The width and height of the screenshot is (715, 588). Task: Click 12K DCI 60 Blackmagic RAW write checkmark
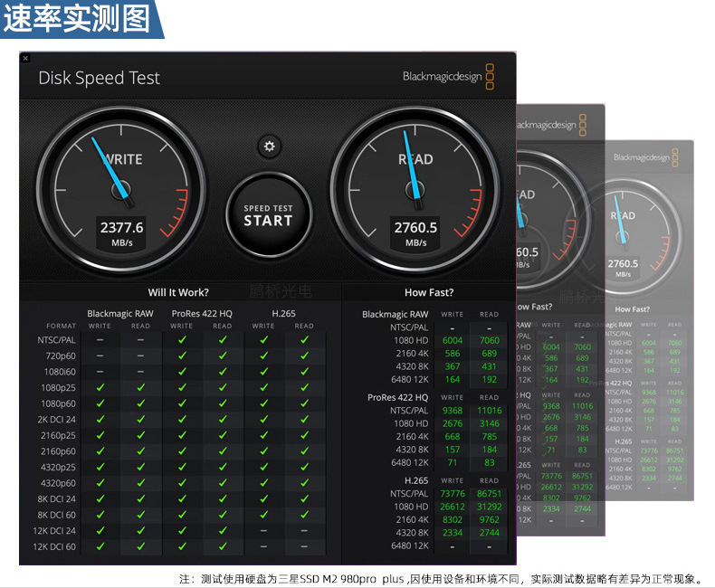click(100, 546)
